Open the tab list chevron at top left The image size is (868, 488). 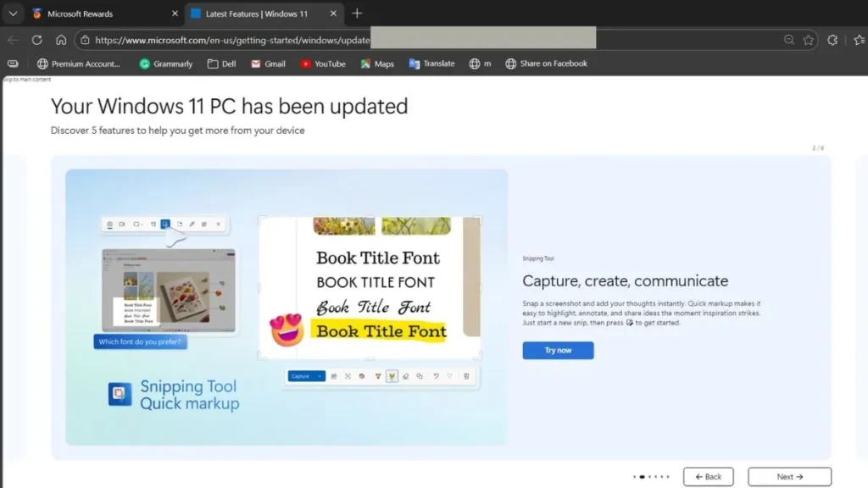click(x=12, y=14)
